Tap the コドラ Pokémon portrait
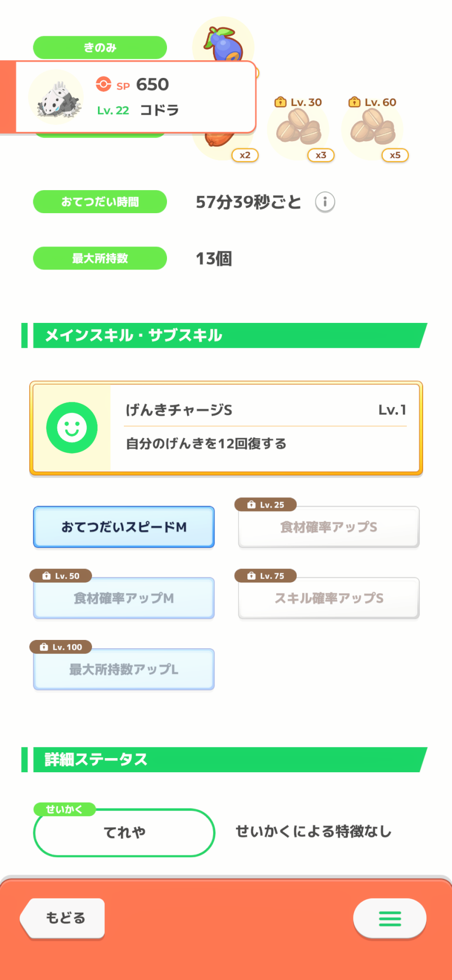Viewport: 452px width, 980px height. (56, 98)
